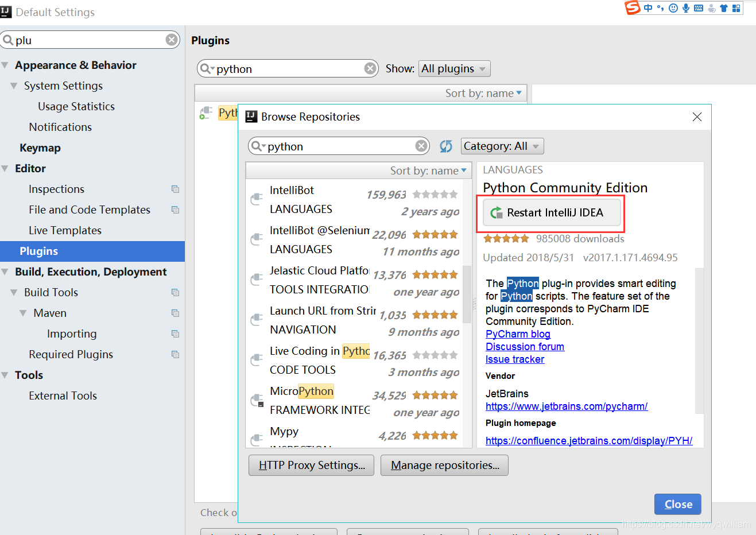756x535 pixels.
Task: Click the IntelliBot @Selenium plugin icon
Action: click(x=257, y=239)
